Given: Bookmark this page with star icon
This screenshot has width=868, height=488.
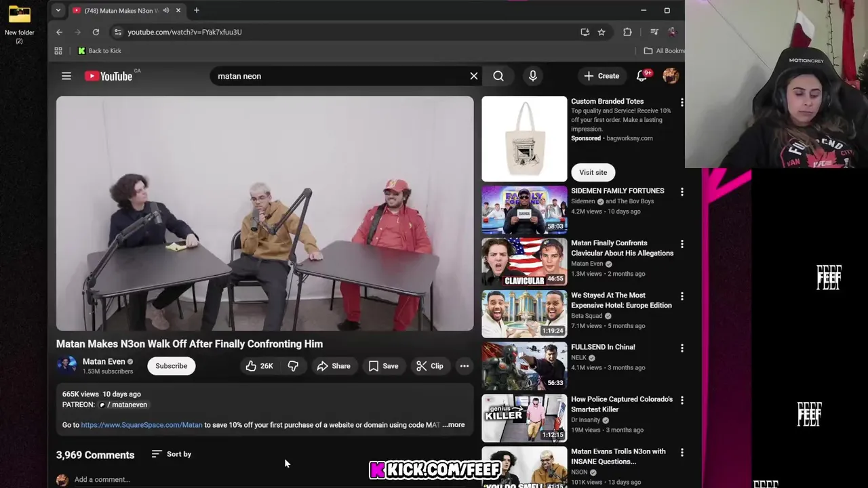Looking at the screenshot, I should coord(601,32).
